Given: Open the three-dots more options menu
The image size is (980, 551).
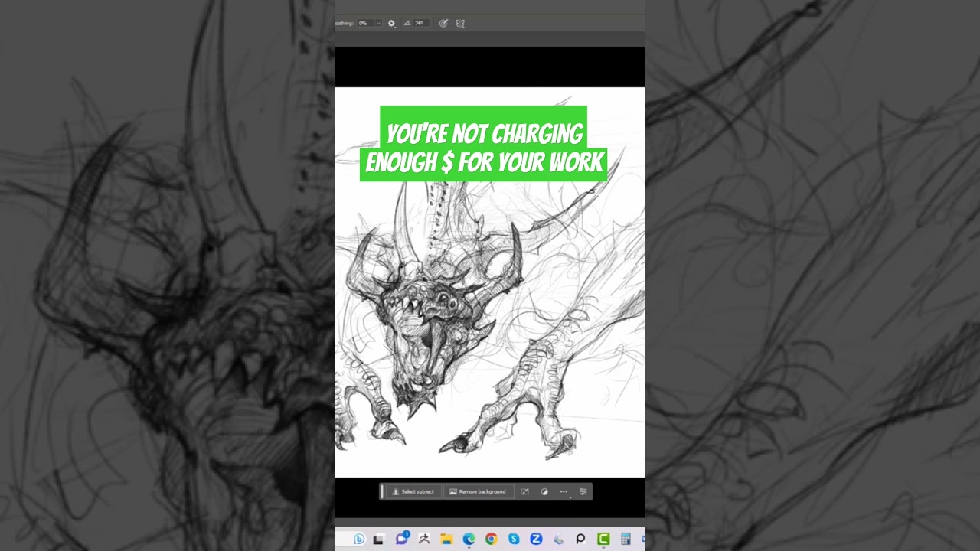Looking at the screenshot, I should [563, 491].
